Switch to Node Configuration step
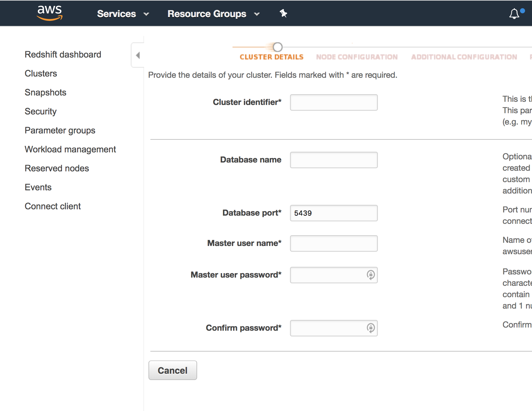This screenshot has width=532, height=411. 357,57
